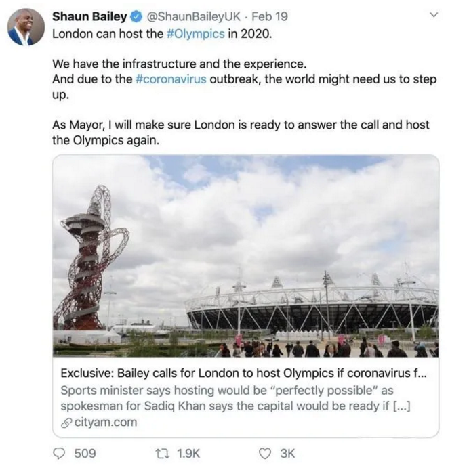
Task: Click the tweet text about Mayor
Action: [241, 133]
